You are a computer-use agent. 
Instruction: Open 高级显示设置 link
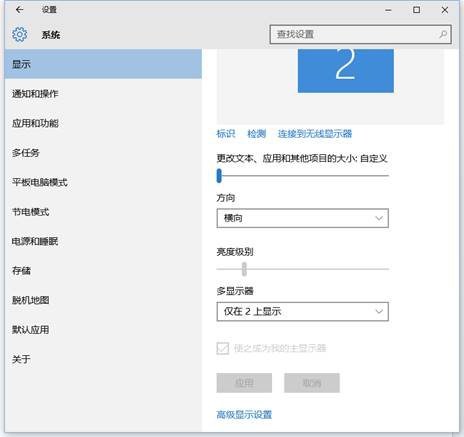[x=244, y=415]
